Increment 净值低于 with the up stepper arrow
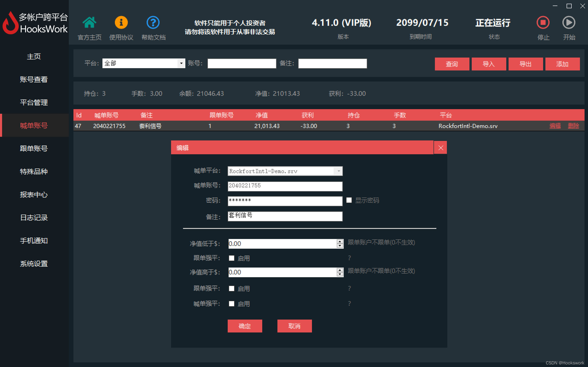588x367 pixels. (x=340, y=242)
